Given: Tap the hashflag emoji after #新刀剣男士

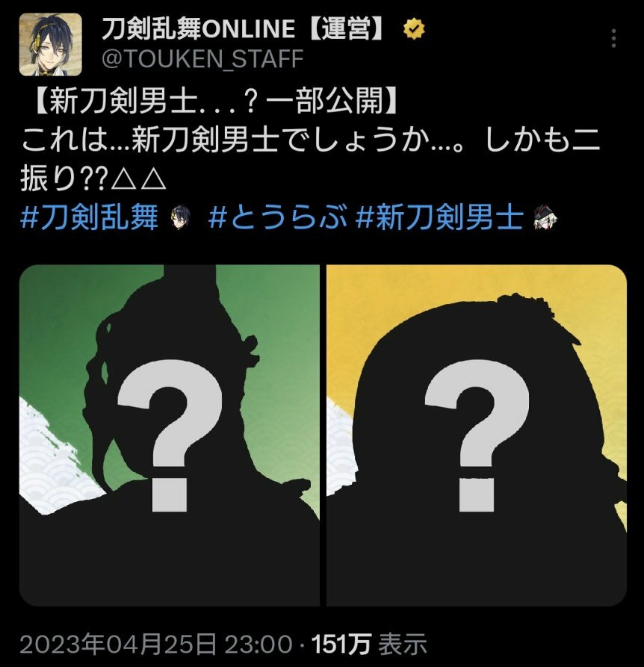Looking at the screenshot, I should (x=545, y=217).
